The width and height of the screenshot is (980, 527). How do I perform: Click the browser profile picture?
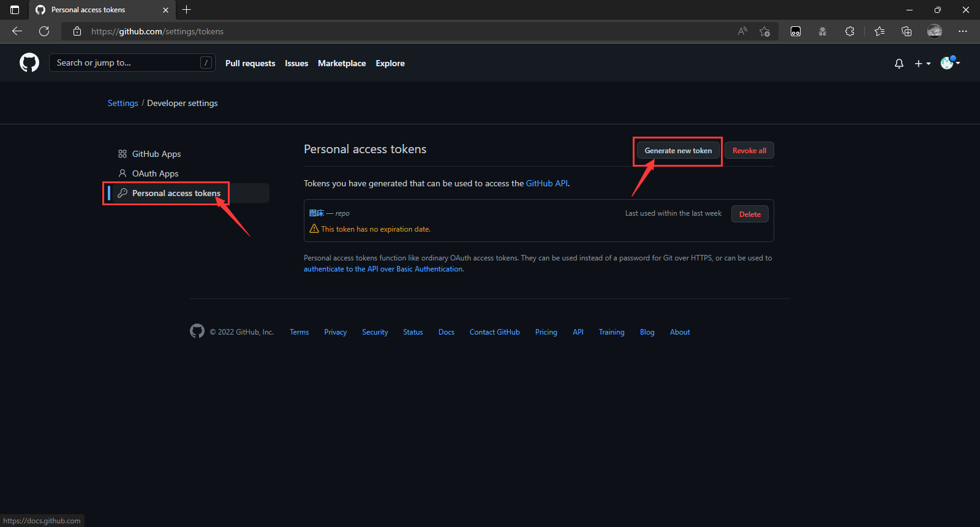(935, 31)
